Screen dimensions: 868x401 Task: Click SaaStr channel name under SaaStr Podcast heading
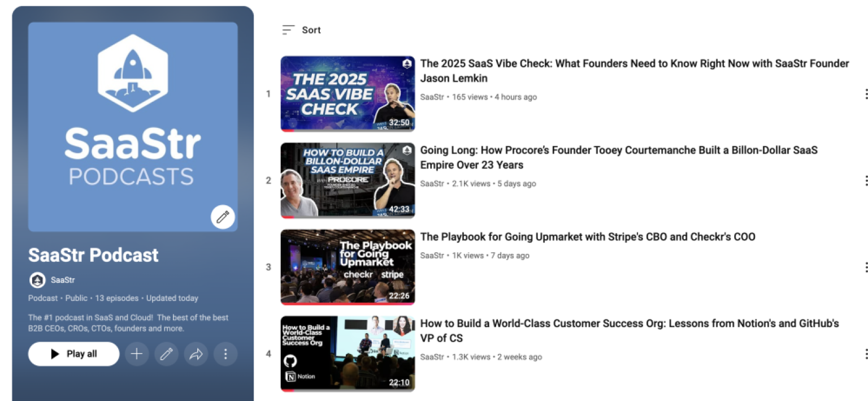click(x=63, y=280)
